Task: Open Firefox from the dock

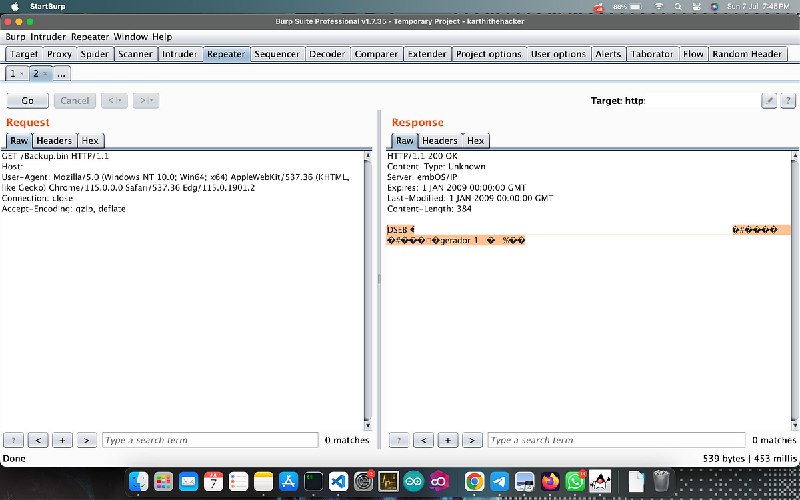Action: pyautogui.click(x=549, y=481)
